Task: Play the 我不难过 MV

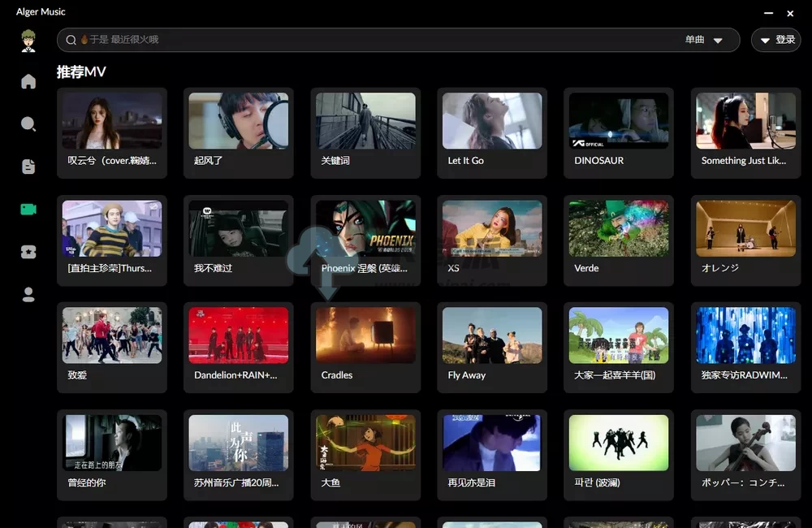Action: (x=238, y=240)
